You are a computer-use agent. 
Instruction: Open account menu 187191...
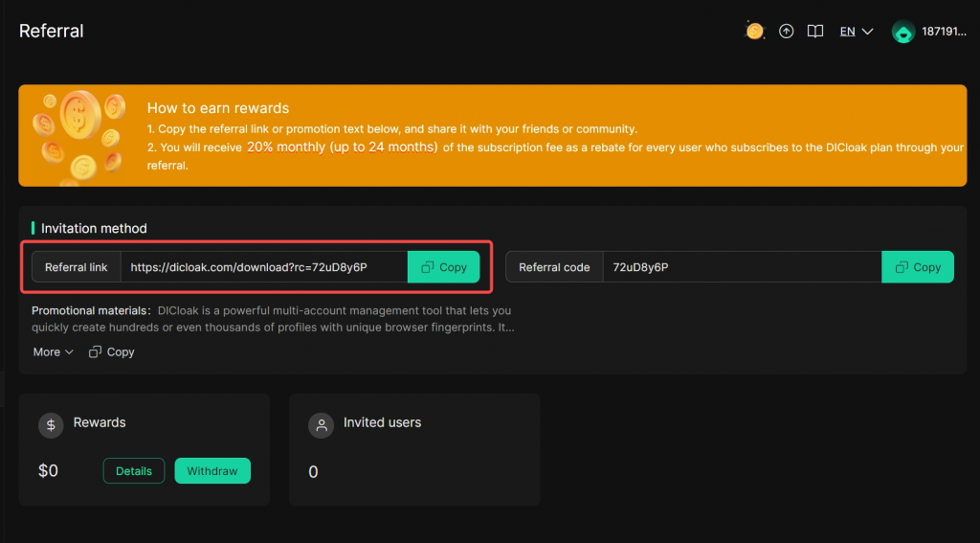tap(945, 32)
